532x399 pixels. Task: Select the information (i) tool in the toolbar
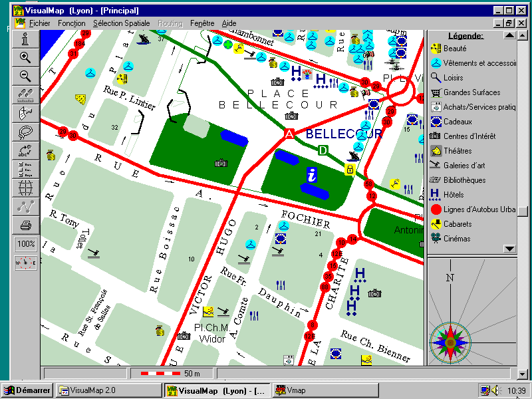point(26,39)
